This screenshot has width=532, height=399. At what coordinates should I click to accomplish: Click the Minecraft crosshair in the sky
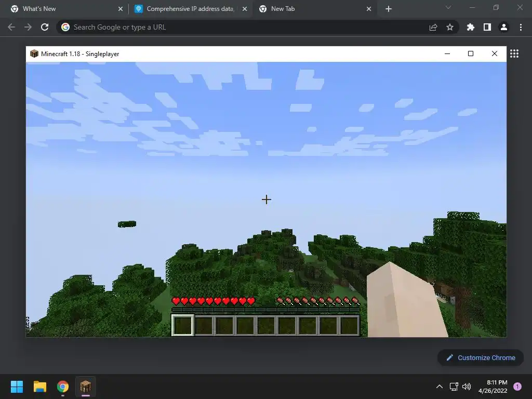click(x=267, y=199)
